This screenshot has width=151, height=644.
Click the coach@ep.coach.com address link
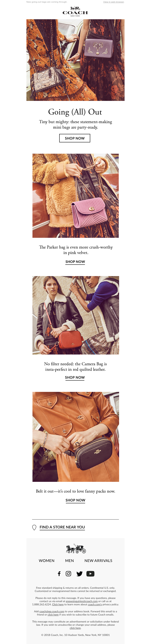pos(52,611)
